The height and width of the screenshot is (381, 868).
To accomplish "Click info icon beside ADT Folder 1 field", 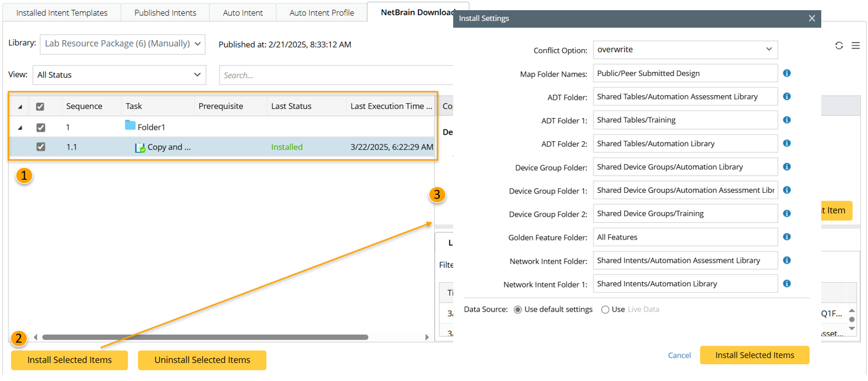I will point(786,120).
